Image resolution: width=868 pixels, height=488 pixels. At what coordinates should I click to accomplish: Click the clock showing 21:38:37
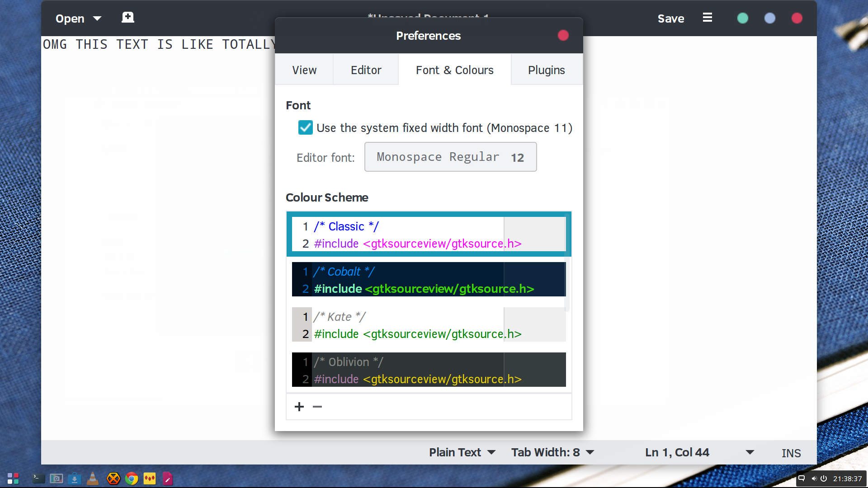[848, 479]
